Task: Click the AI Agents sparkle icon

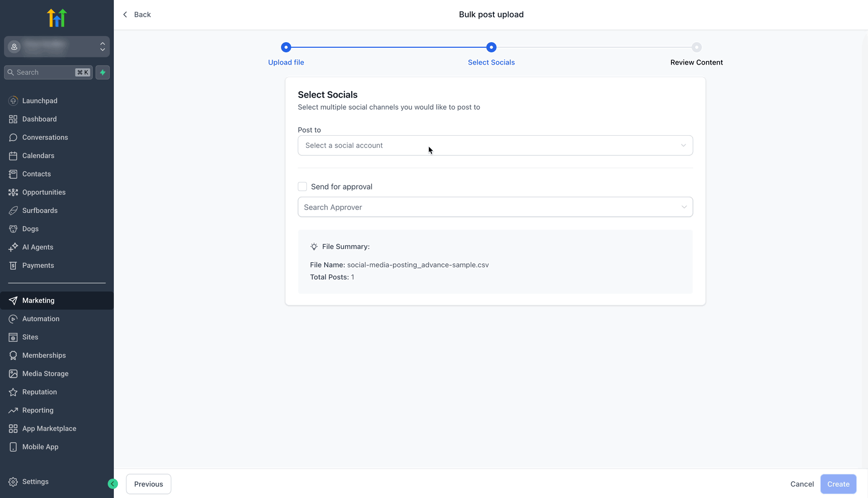Action: [x=13, y=247]
